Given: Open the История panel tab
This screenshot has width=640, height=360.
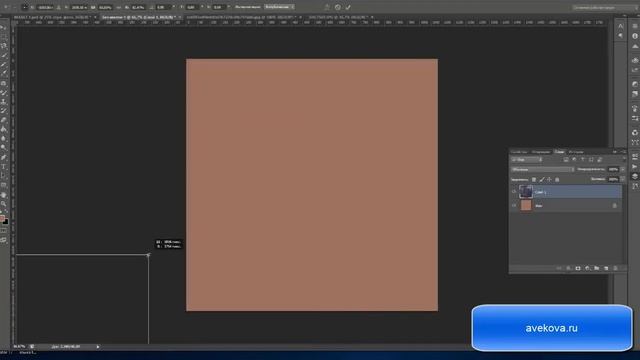Looking at the screenshot, I should pyautogui.click(x=576, y=152).
